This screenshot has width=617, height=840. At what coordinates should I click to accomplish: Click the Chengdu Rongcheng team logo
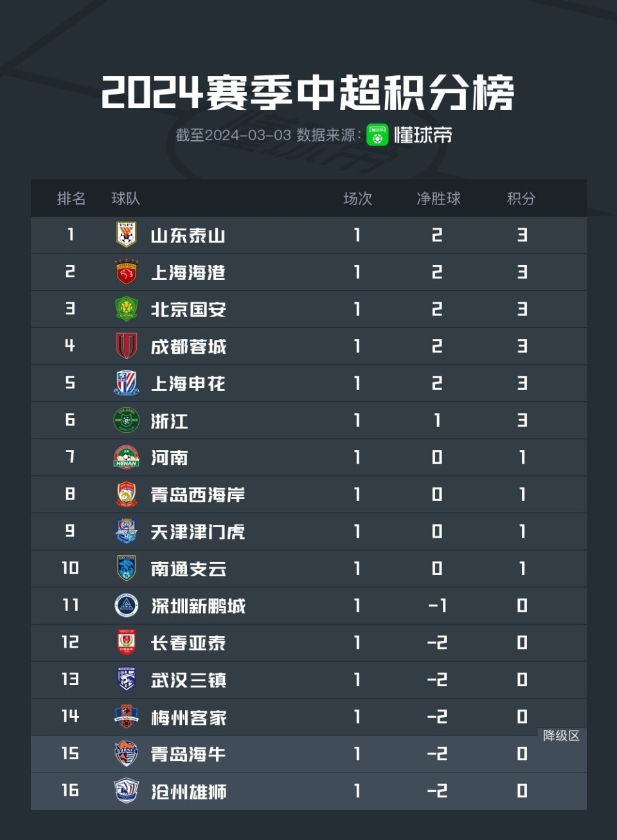[126, 346]
